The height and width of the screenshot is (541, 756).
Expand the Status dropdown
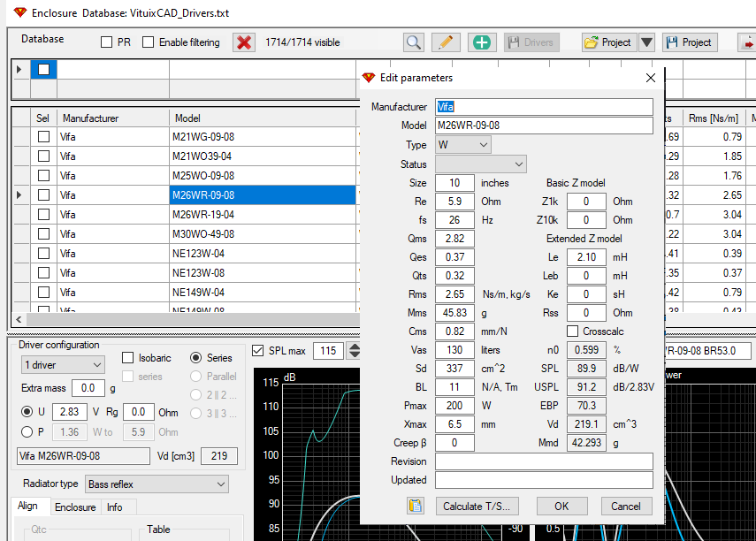[x=481, y=164]
